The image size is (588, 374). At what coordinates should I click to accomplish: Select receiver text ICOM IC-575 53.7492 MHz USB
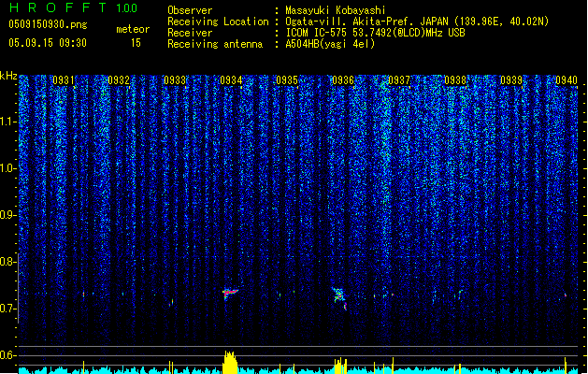[x=376, y=33]
